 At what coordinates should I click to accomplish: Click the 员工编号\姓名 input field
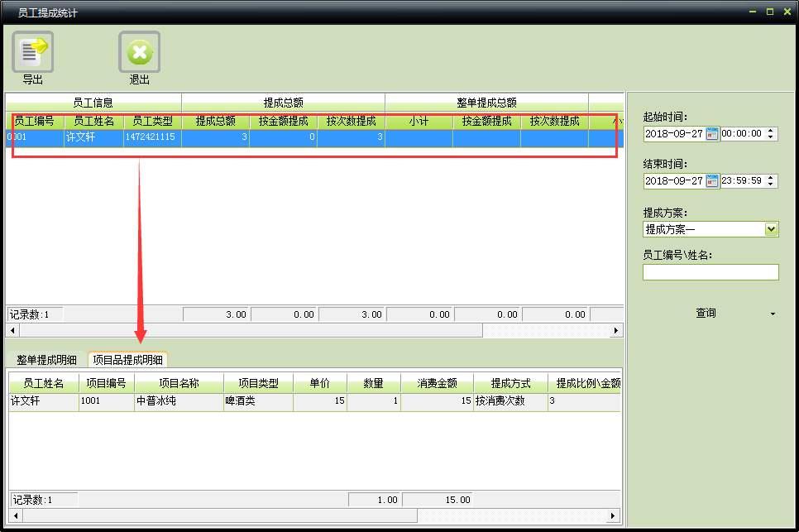(710, 272)
